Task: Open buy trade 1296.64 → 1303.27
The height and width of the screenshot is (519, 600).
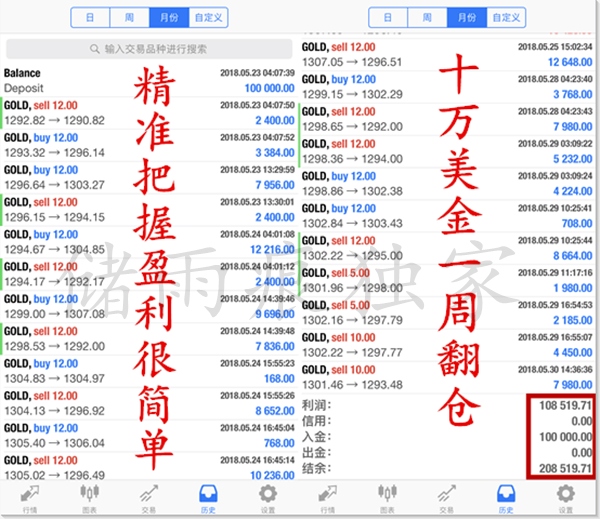Action: pos(149,178)
